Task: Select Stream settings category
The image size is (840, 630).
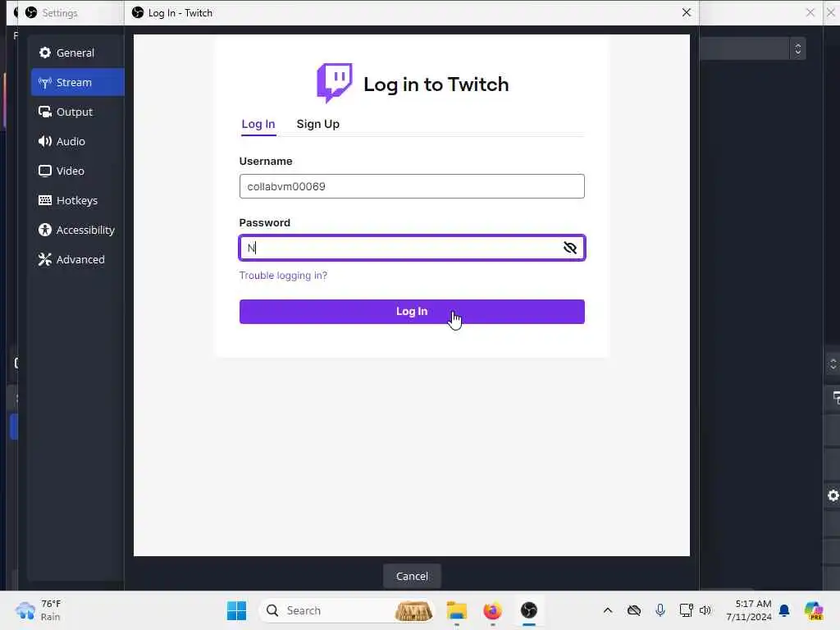Action: [x=78, y=82]
